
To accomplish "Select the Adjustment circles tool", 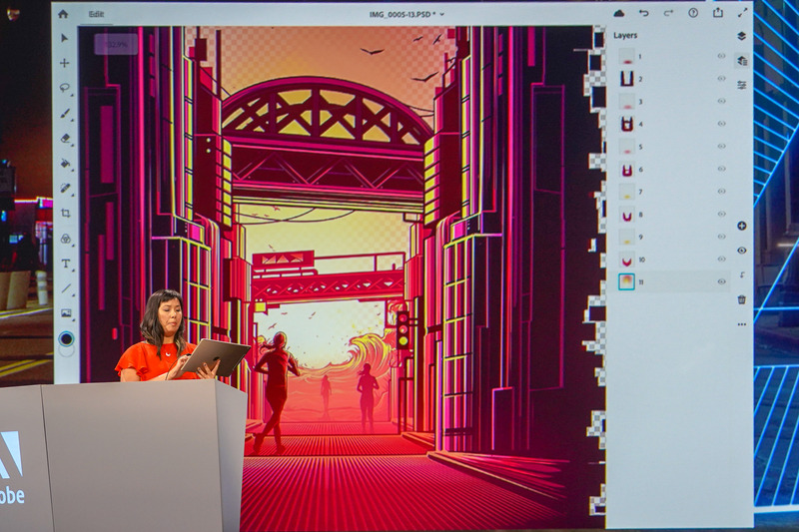I will (66, 239).
